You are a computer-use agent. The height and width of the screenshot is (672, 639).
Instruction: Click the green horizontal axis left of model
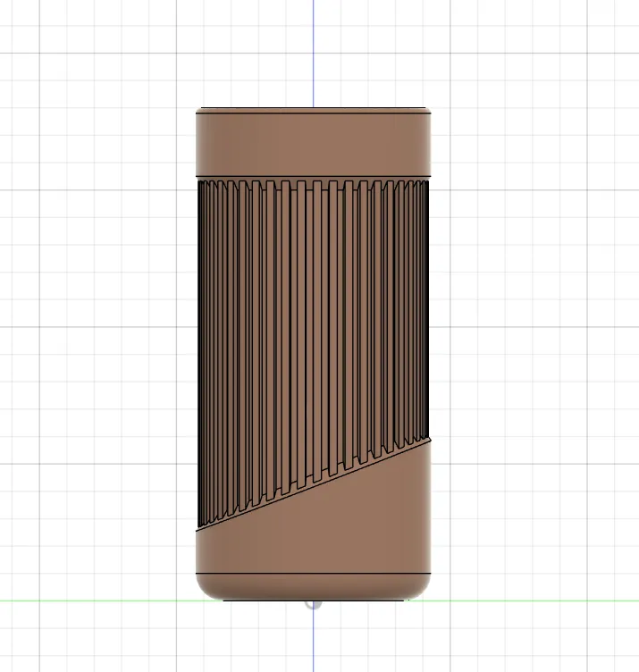(x=89, y=600)
